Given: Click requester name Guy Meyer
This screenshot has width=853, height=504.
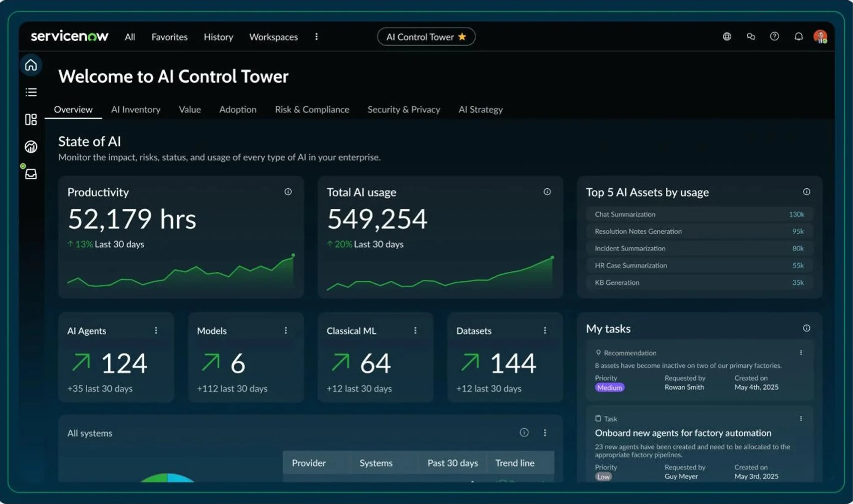Looking at the screenshot, I should click(x=681, y=476).
